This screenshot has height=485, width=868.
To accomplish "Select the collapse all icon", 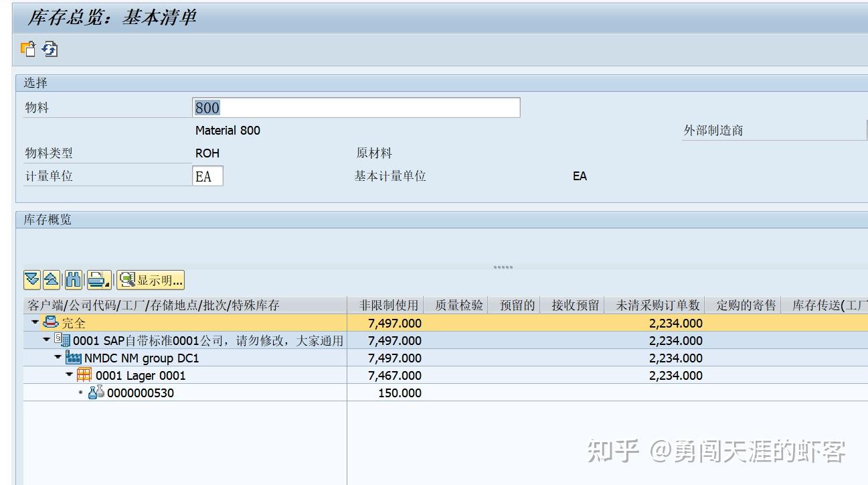I will coord(51,279).
